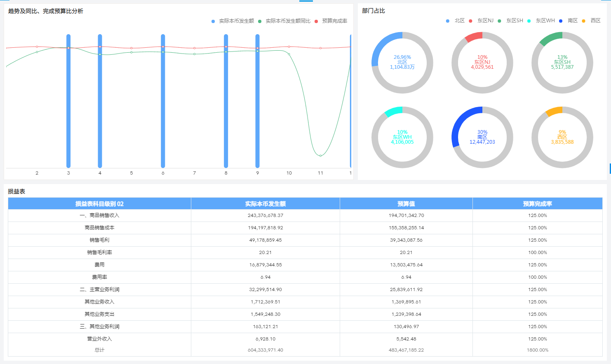The image size is (611, 364).
Task: Toggle the 实际本币发生额 legend series
Action: (233, 21)
